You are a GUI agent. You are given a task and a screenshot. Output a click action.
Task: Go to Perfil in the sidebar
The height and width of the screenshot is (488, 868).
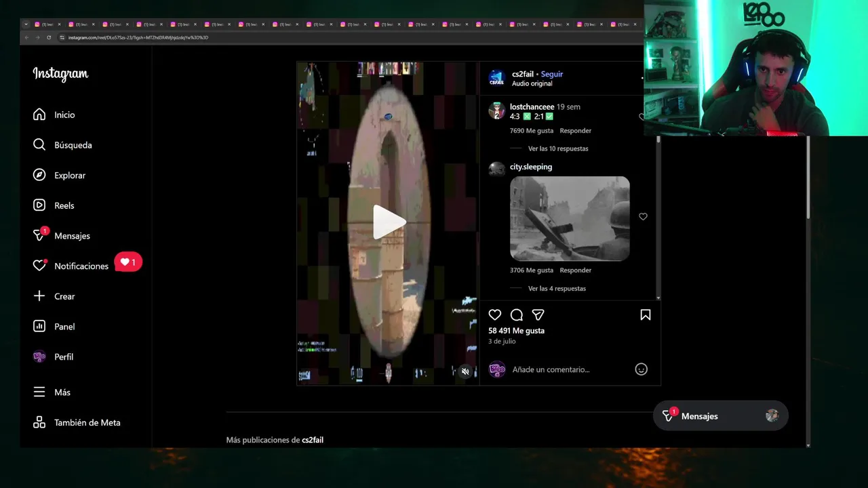coord(54,357)
